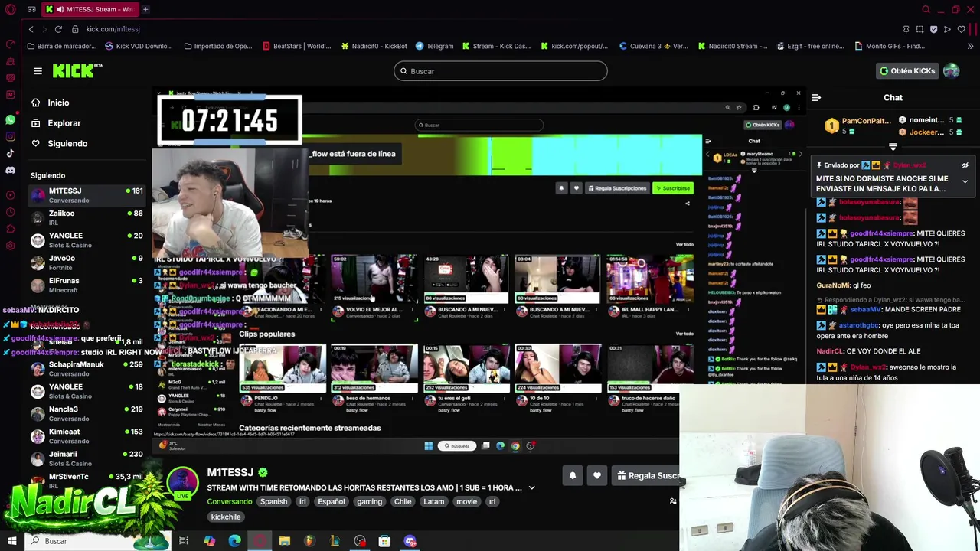Open Discord in the Opera sidebar
Viewport: 980px width, 551px height.
(x=10, y=170)
